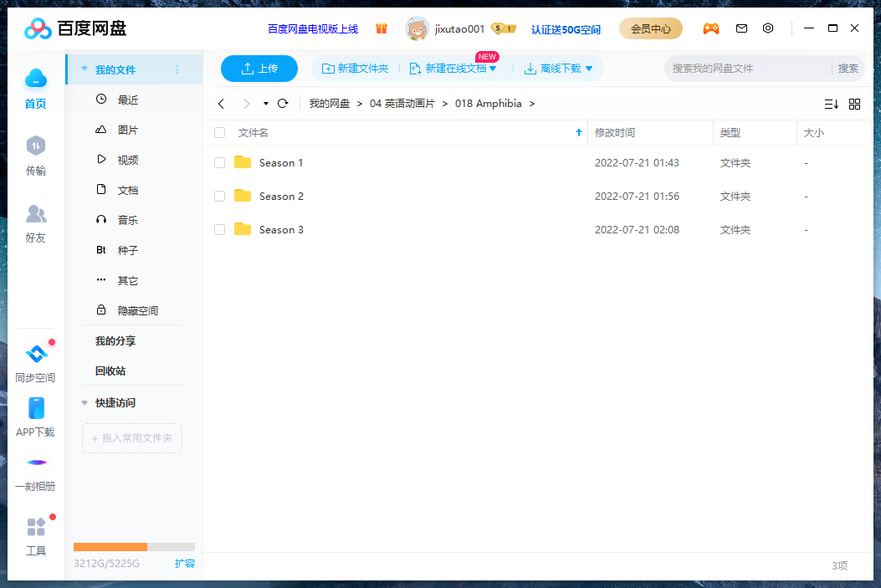
Task: Check the select-all checkbox in header
Action: point(220,132)
